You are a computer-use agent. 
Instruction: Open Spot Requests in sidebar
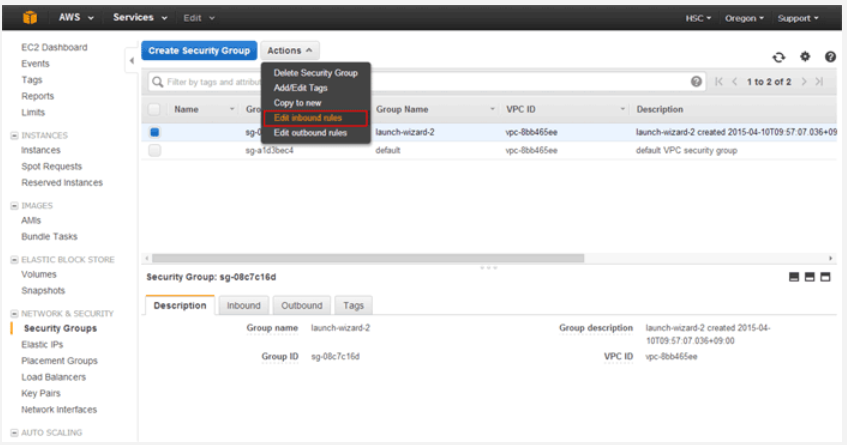pyautogui.click(x=51, y=166)
